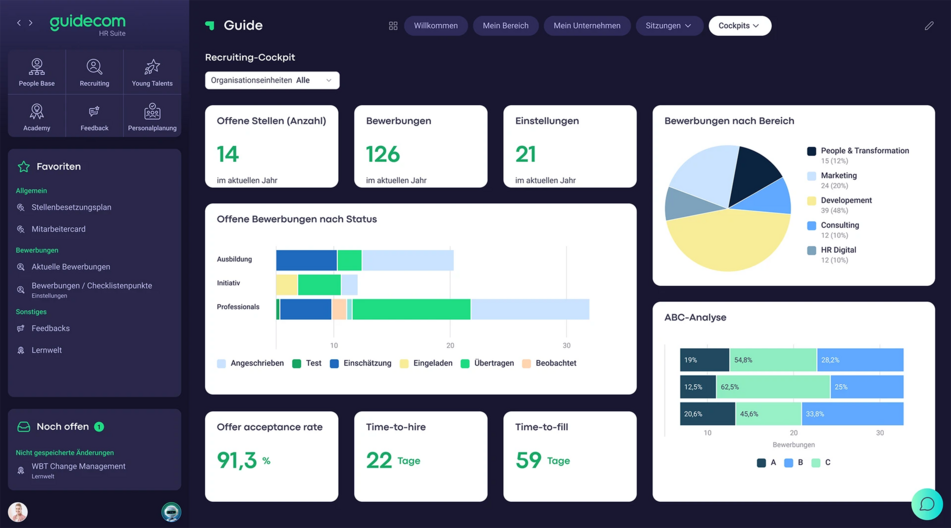Click the A legend color swatch

coord(762,463)
